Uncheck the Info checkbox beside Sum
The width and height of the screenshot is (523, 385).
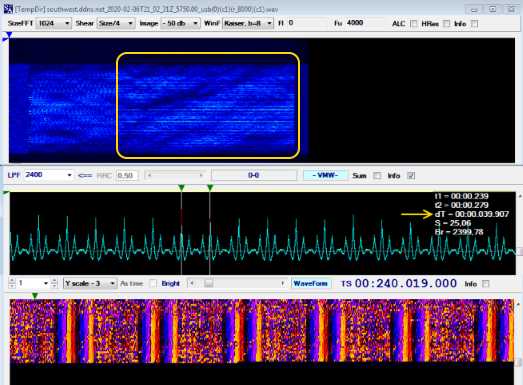coord(411,175)
